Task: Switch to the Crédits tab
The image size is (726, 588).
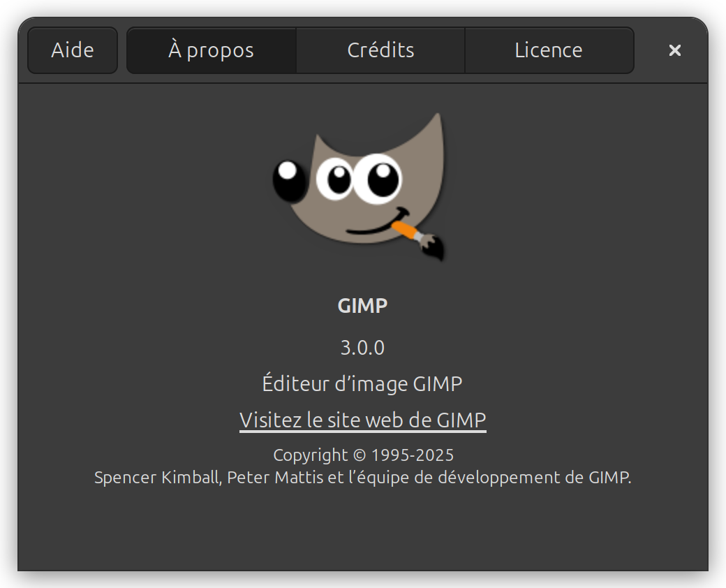Action: pyautogui.click(x=380, y=50)
